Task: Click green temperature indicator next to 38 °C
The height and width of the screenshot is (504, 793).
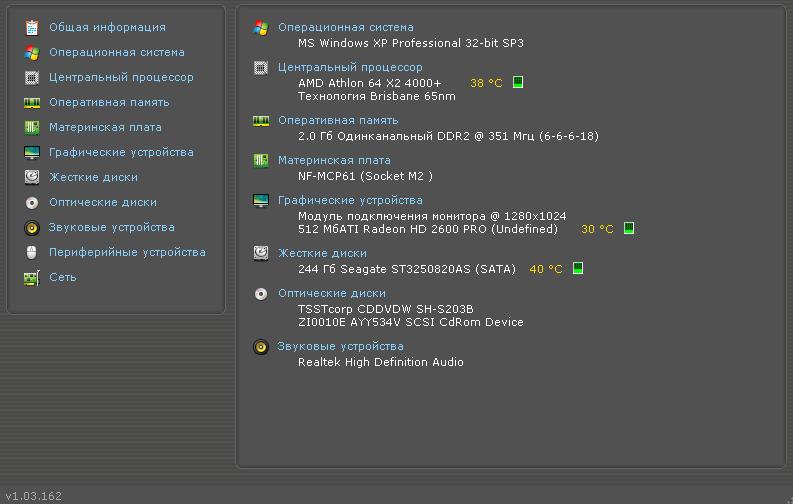Action: (x=517, y=82)
